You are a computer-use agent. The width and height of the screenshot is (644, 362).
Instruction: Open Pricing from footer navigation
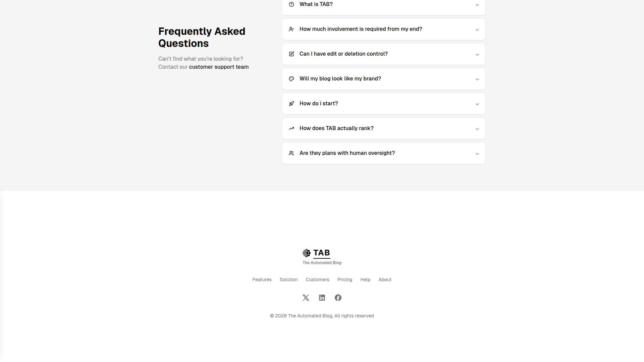pyautogui.click(x=345, y=280)
